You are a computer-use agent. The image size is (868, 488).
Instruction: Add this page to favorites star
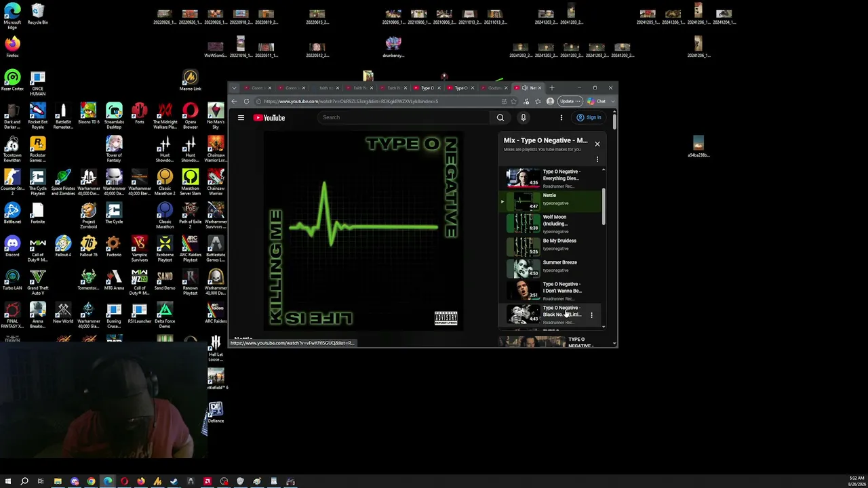tap(513, 101)
